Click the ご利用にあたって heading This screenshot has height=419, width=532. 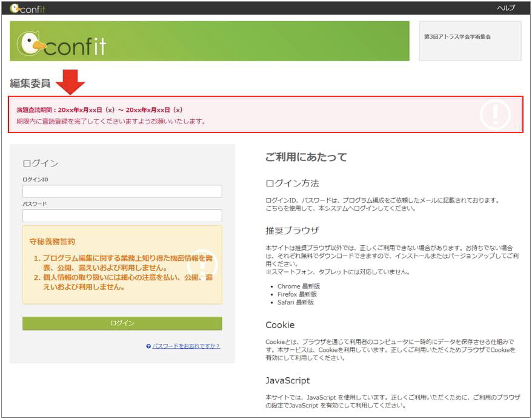(x=306, y=157)
